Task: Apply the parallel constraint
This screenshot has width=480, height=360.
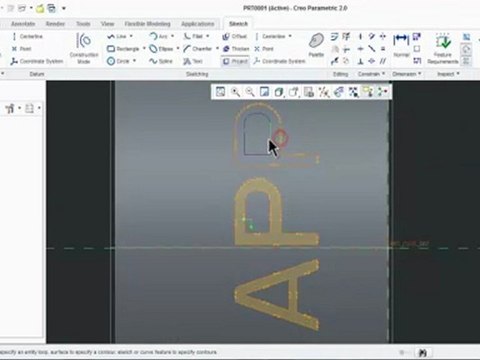Action: point(383,61)
